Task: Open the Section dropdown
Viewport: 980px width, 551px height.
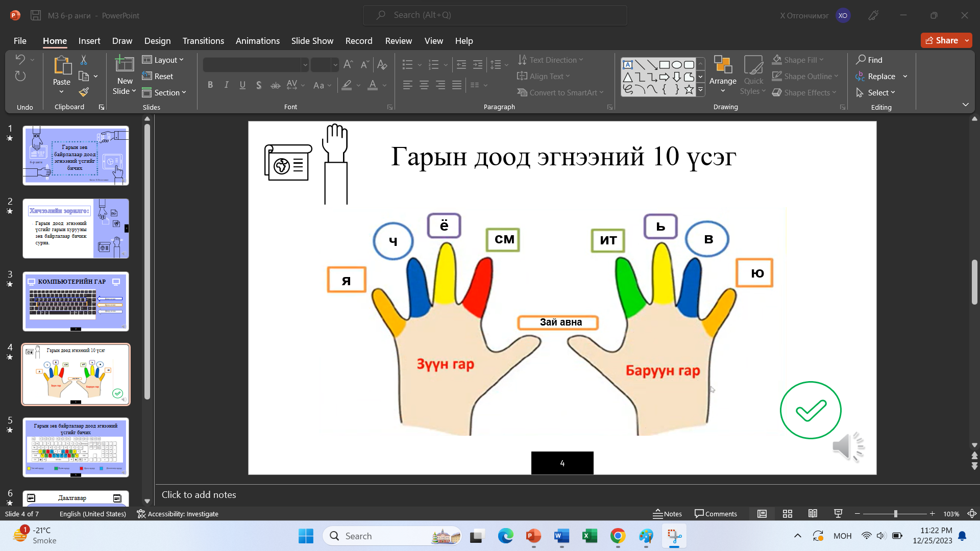Action: pos(164,92)
